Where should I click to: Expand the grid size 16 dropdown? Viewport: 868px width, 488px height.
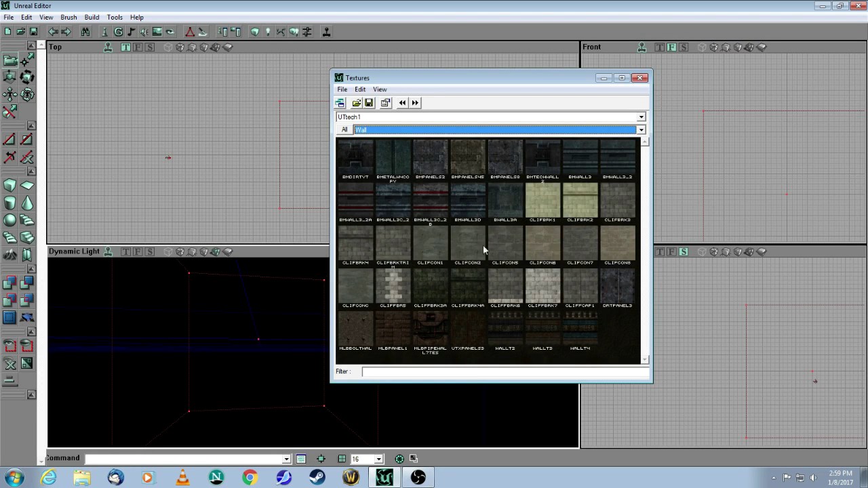click(378, 459)
